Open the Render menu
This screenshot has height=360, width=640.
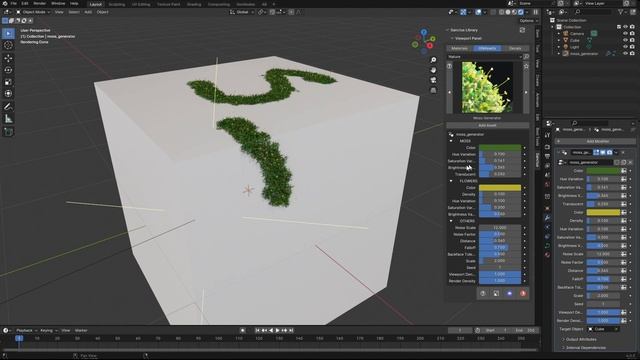tap(40, 3)
